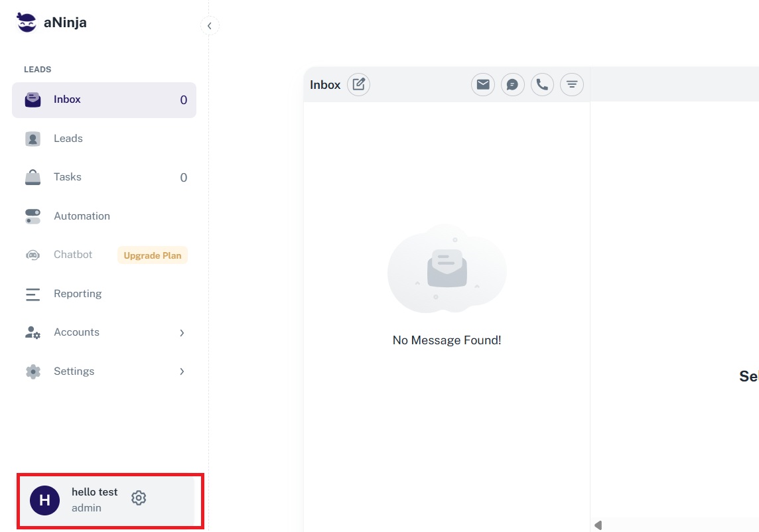This screenshot has width=759, height=532.
Task: Click the H user avatar
Action: point(44,500)
